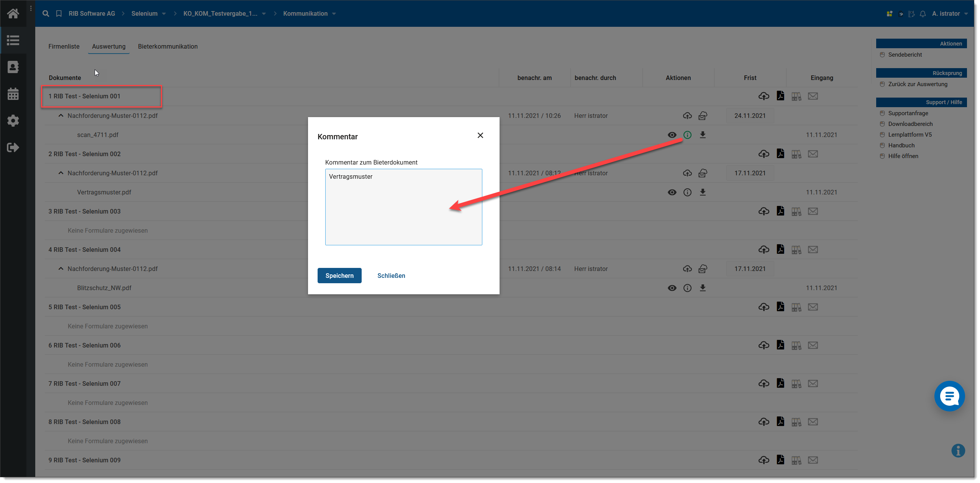
Task: Close Kommentar dialog with X
Action: pos(480,135)
